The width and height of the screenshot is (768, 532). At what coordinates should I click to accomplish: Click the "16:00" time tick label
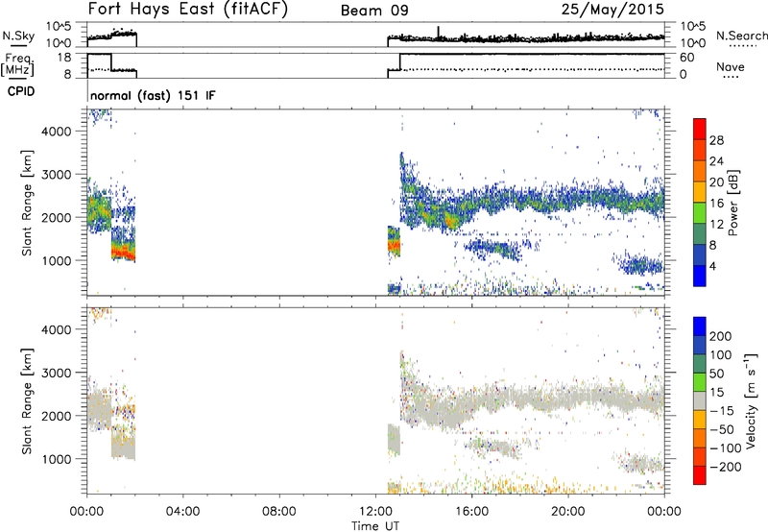coord(471,512)
